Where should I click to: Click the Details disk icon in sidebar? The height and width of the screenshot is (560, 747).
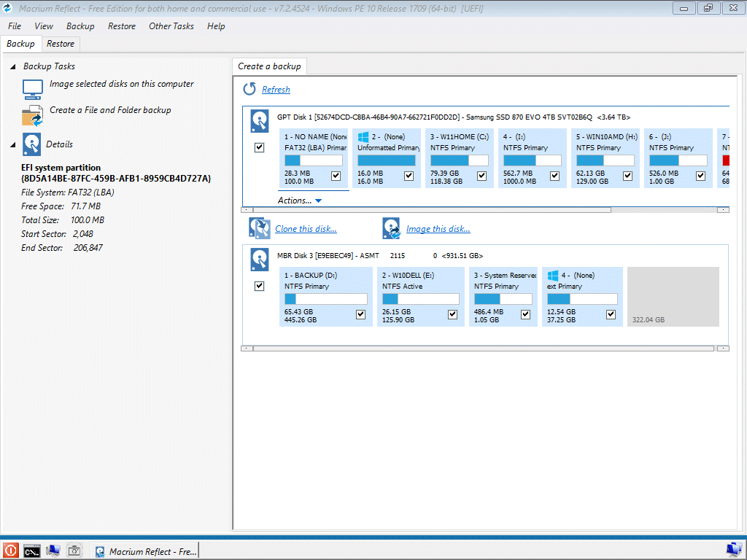pos(32,144)
